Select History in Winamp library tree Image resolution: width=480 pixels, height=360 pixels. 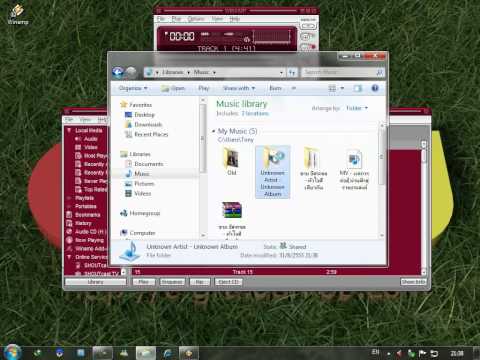(x=79, y=223)
